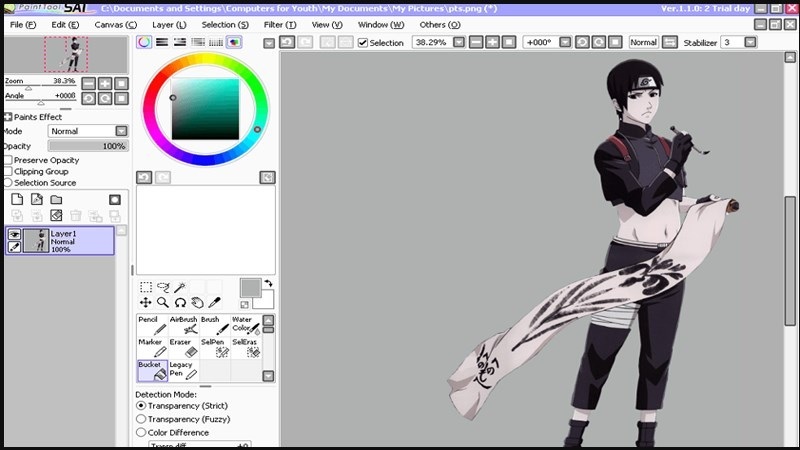
Task: Reset zoom with the navigator square button
Action: 121,84
